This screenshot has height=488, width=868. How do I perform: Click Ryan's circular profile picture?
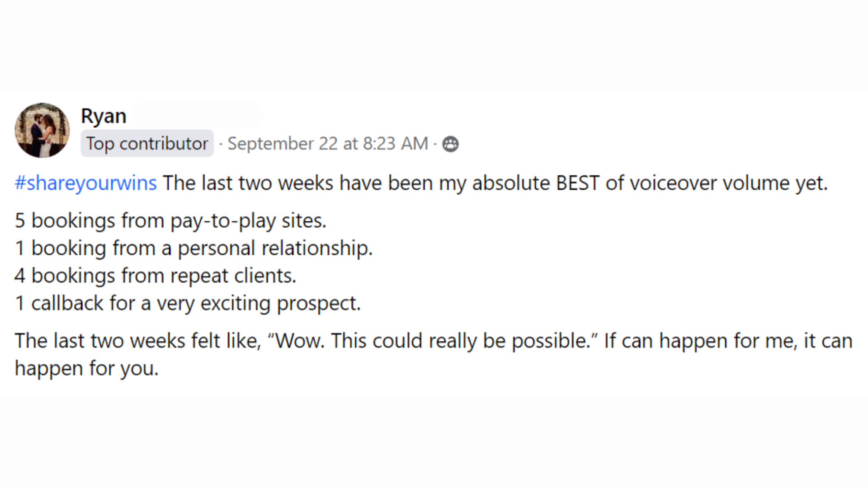42,130
